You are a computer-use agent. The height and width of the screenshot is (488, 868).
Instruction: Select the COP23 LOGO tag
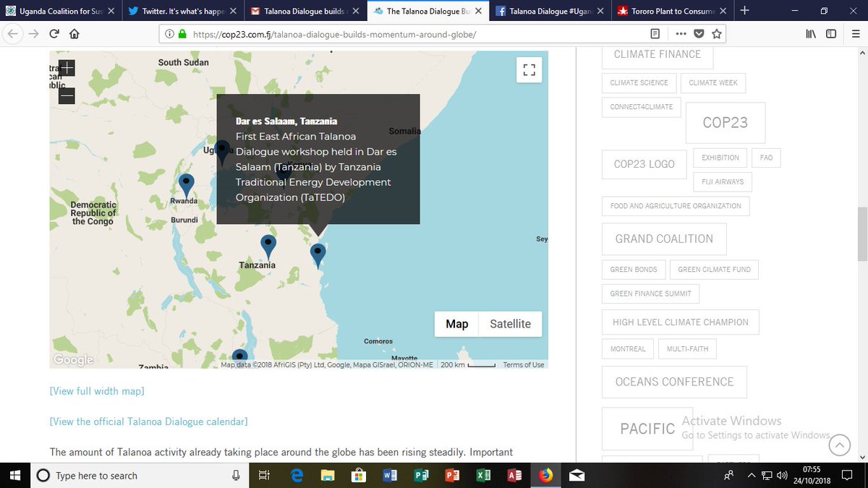pos(644,164)
